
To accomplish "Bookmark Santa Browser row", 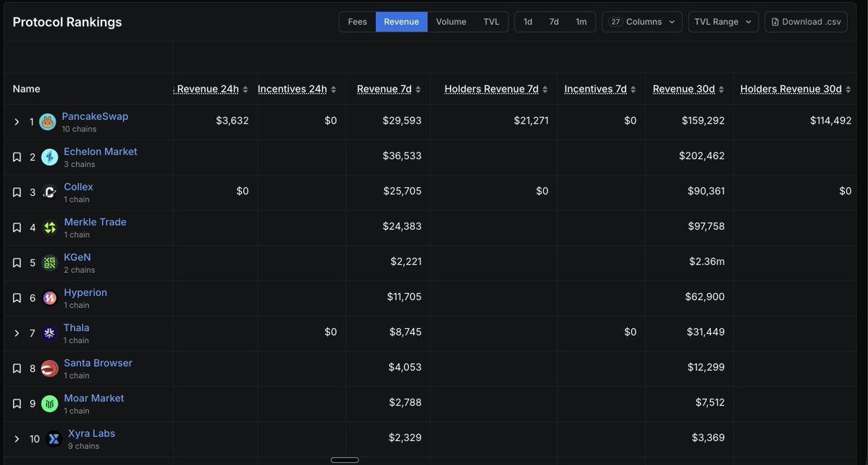I will (17, 368).
